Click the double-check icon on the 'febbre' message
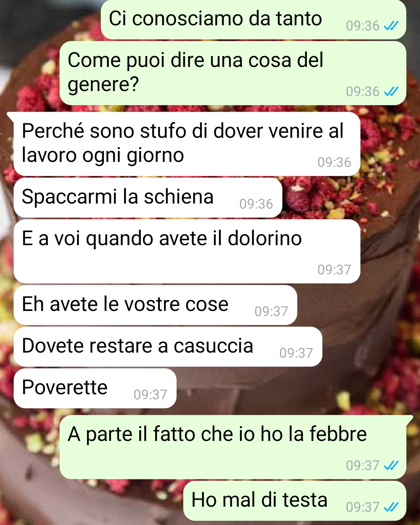This screenshot has width=420, height=525. point(391,465)
